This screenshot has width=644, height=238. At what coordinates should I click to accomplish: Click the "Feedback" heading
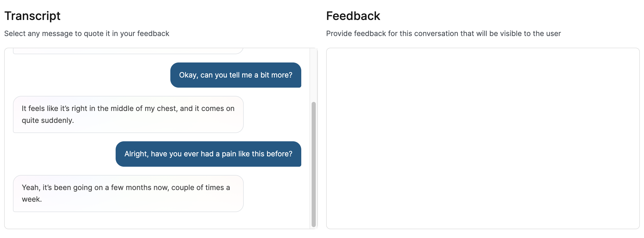pos(353,16)
